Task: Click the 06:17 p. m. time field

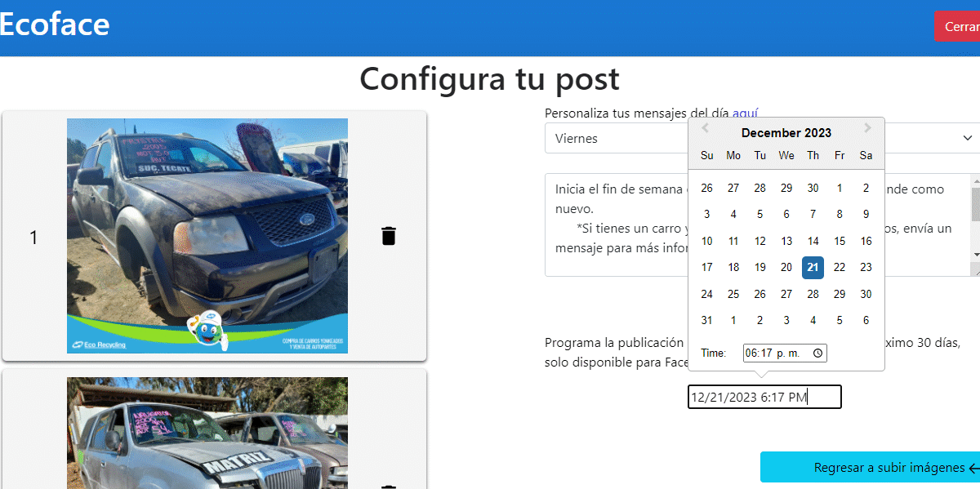Action: [x=776, y=353]
